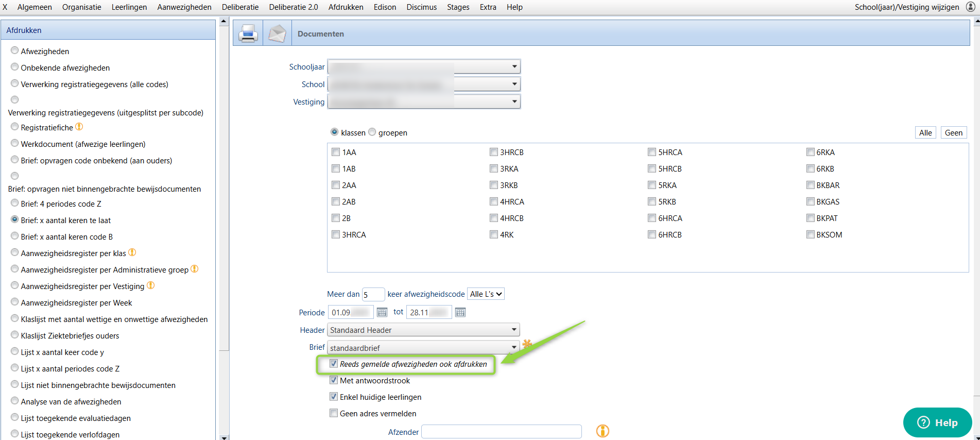Expand the Schooljaar dropdown
The width and height of the screenshot is (980, 440).
(x=514, y=66)
